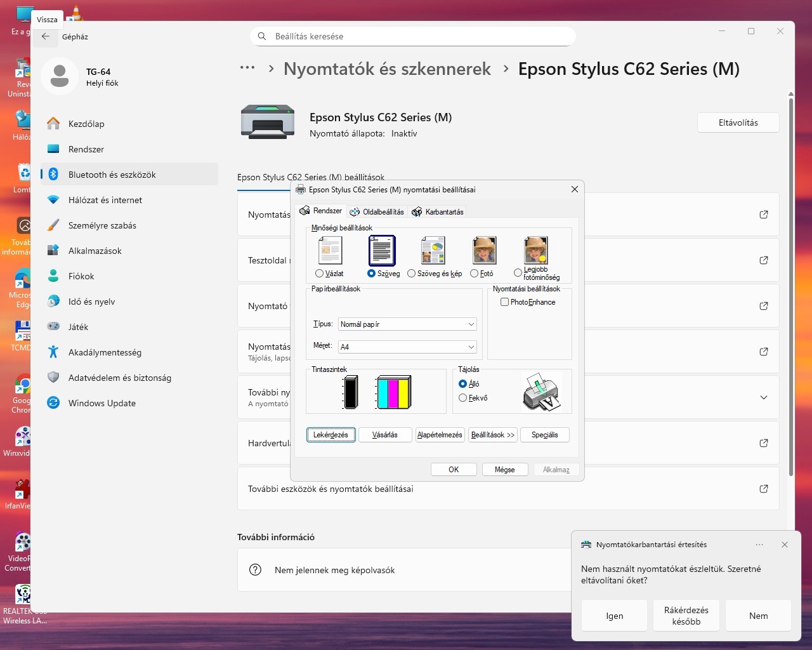Go back with the arrow icon
The height and width of the screenshot is (650, 812).
pyautogui.click(x=46, y=37)
